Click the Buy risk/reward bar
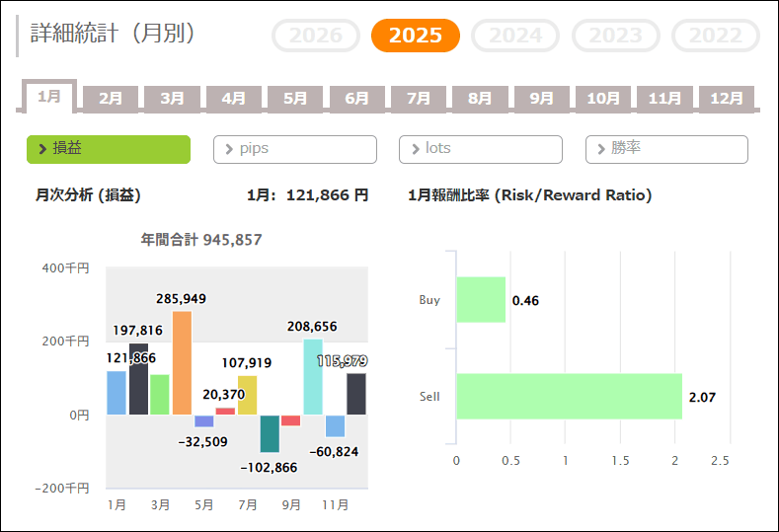 point(481,300)
